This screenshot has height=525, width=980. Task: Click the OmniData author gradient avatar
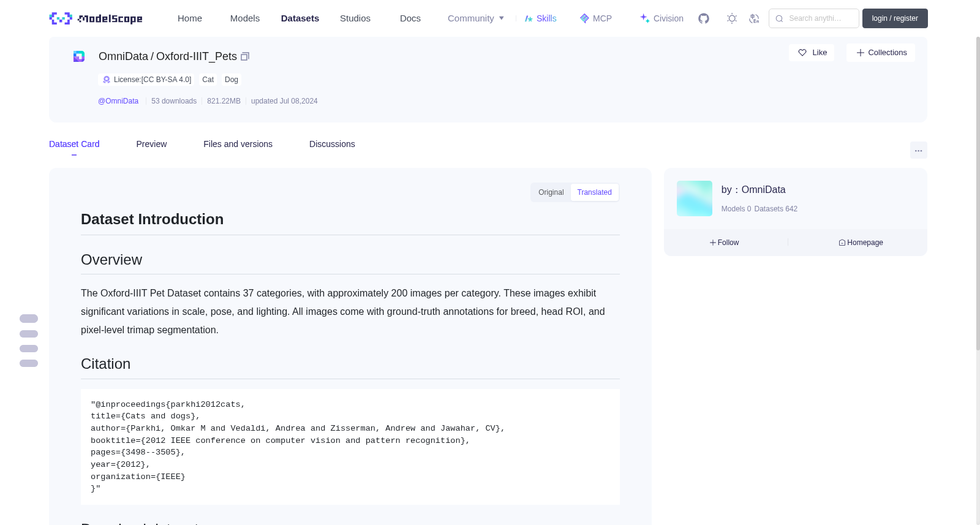coord(695,198)
